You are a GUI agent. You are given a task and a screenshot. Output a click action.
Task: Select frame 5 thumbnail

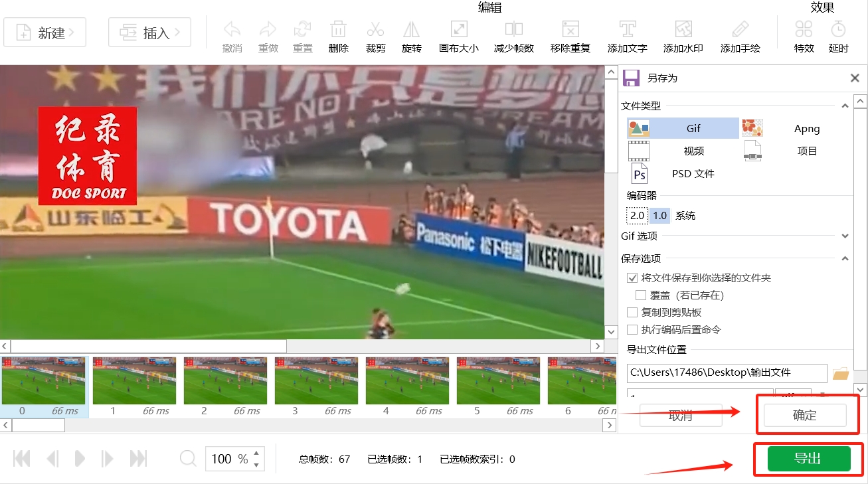click(x=498, y=386)
